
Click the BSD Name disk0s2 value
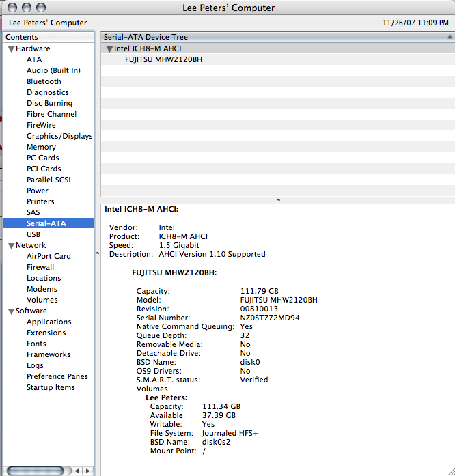point(217,443)
